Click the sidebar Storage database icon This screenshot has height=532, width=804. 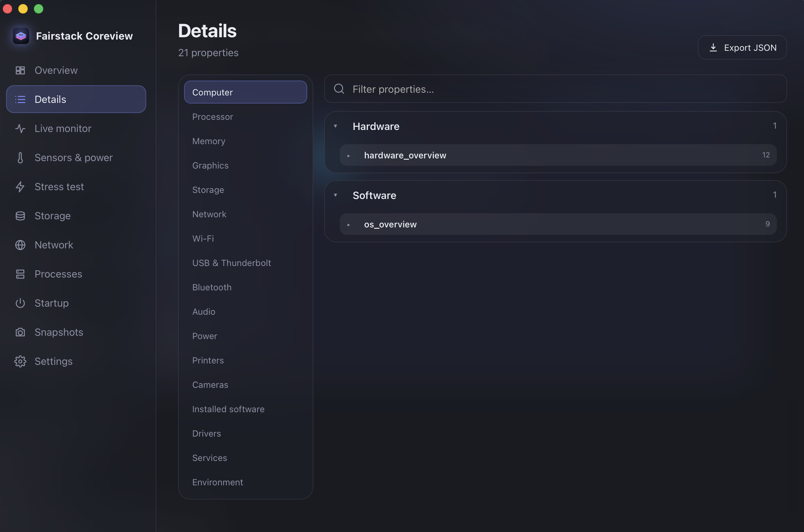tap(20, 216)
